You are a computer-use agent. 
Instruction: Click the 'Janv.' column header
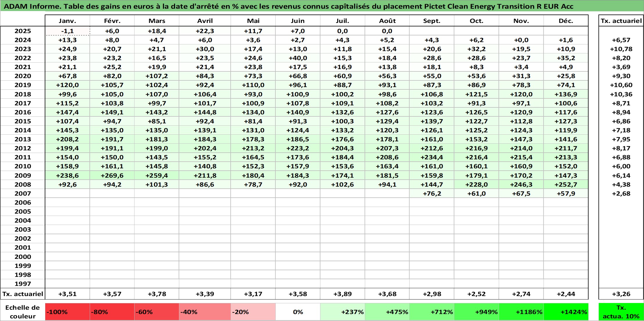pyautogui.click(x=67, y=21)
